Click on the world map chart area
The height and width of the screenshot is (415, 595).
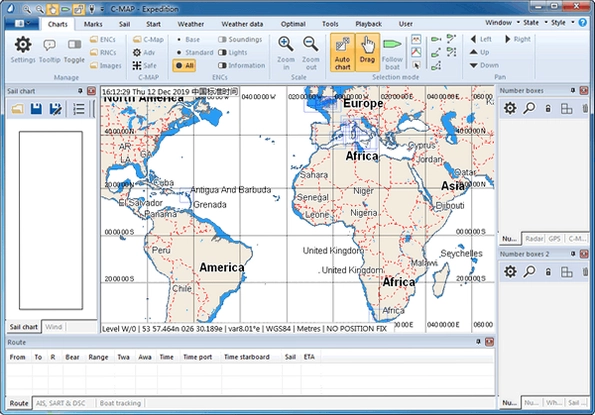coord(298,209)
